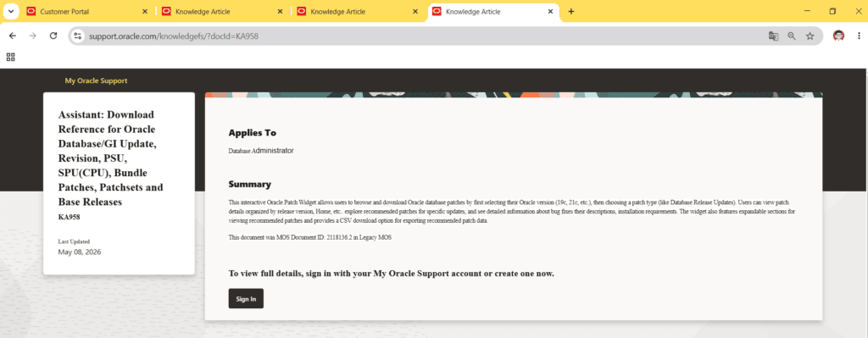Switch to the Customer Portal tab
868x338 pixels.
coord(87,11)
